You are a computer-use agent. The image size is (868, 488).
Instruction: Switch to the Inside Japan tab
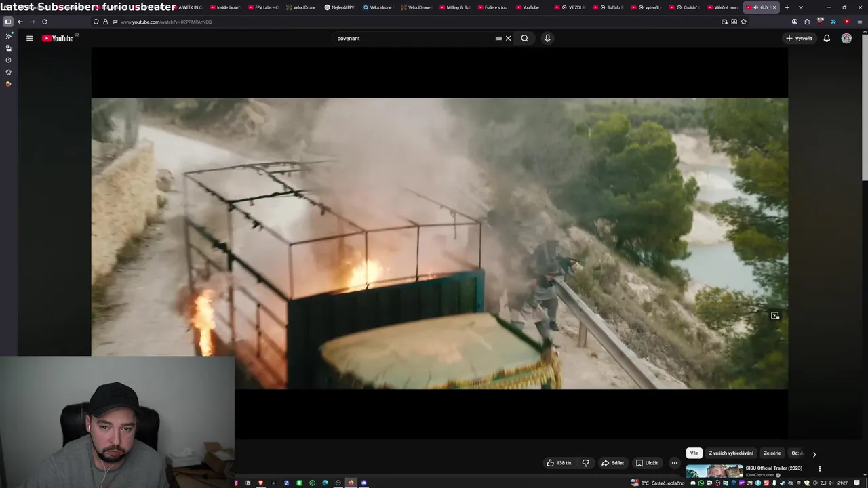coord(224,7)
